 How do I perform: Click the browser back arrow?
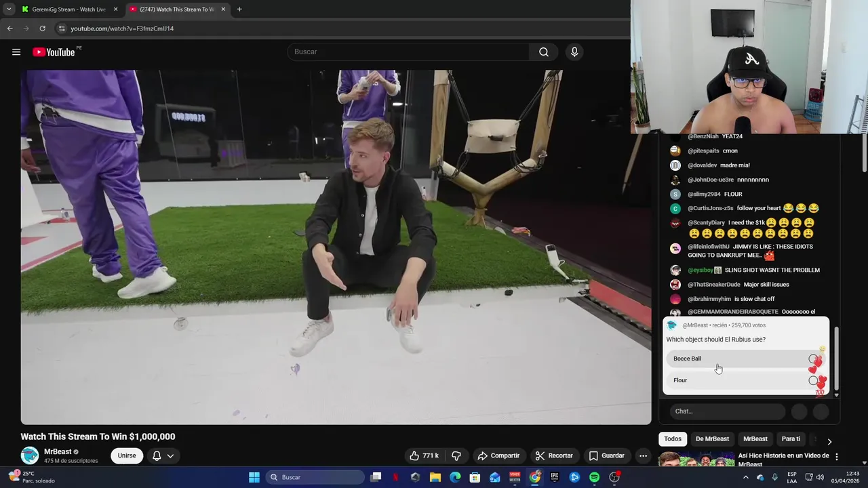point(9,28)
